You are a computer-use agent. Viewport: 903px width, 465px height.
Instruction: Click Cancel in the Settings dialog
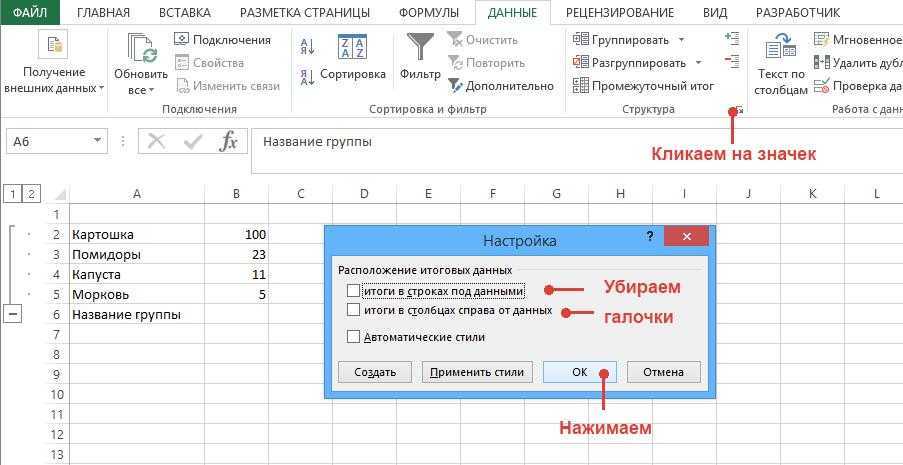(663, 372)
